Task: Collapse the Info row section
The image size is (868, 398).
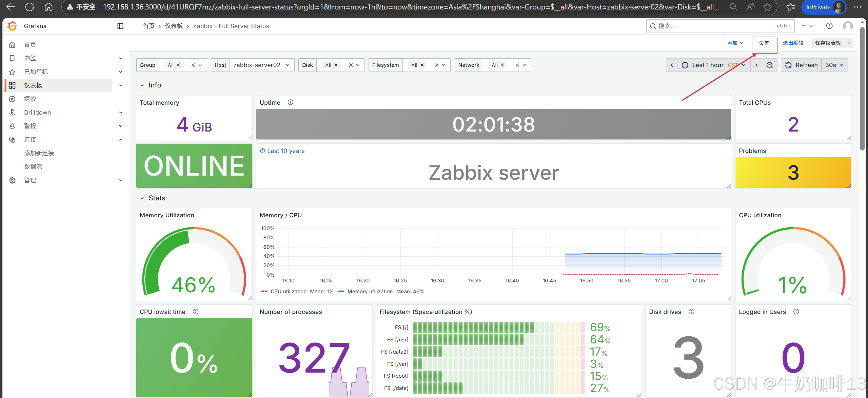Action: click(142, 85)
